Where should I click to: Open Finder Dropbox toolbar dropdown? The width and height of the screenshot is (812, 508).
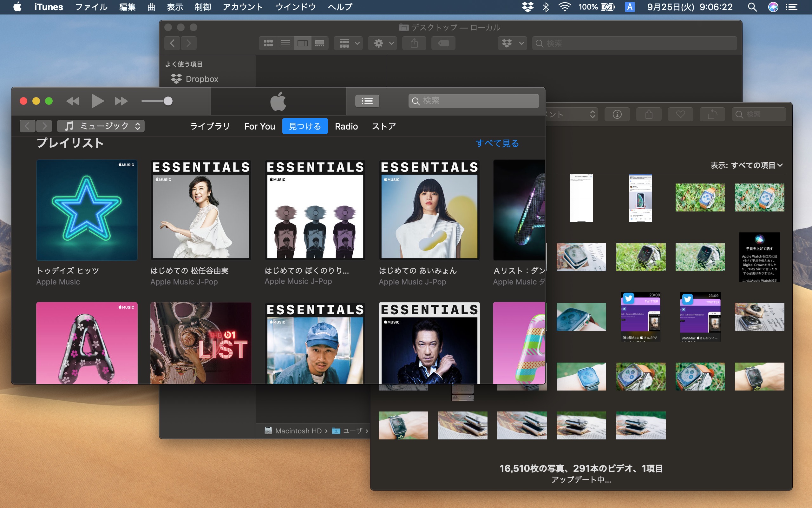pos(512,43)
